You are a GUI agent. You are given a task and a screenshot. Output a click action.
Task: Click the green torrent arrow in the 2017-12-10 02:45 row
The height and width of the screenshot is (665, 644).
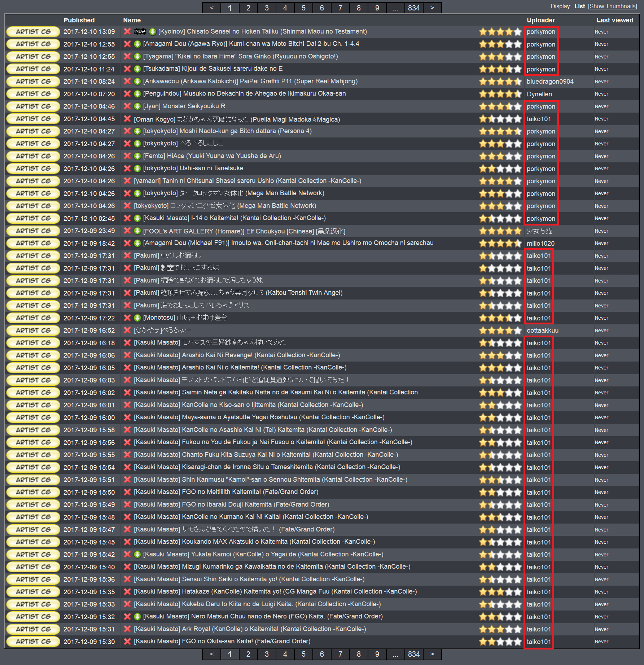click(137, 218)
